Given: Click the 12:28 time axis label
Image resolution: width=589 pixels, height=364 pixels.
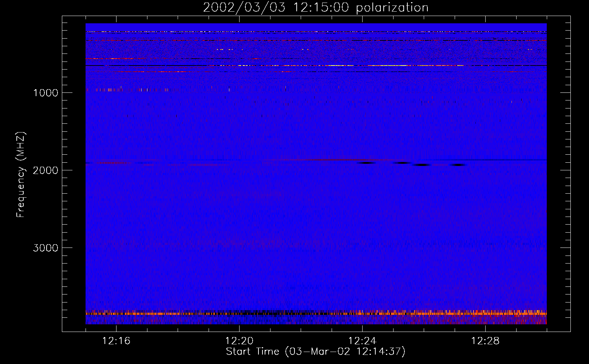Looking at the screenshot, I should 485,341.
